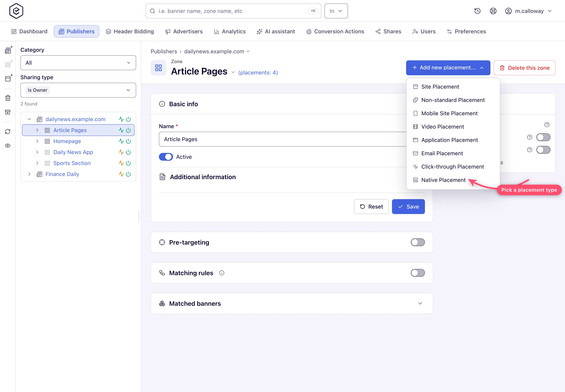Open the support lifebuoy icon

coord(493,11)
